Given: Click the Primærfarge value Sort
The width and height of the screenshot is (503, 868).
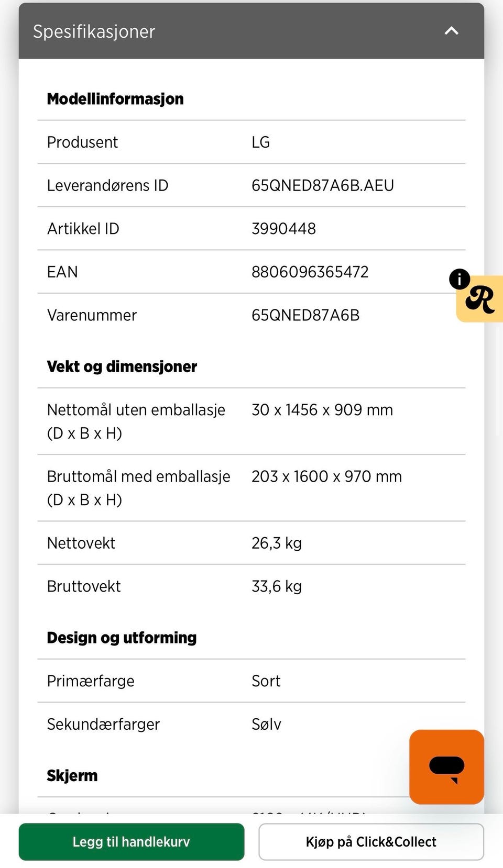Looking at the screenshot, I should [266, 681].
